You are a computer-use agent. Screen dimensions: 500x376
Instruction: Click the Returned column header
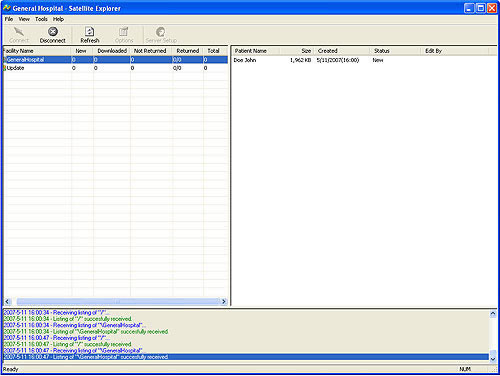pyautogui.click(x=188, y=51)
